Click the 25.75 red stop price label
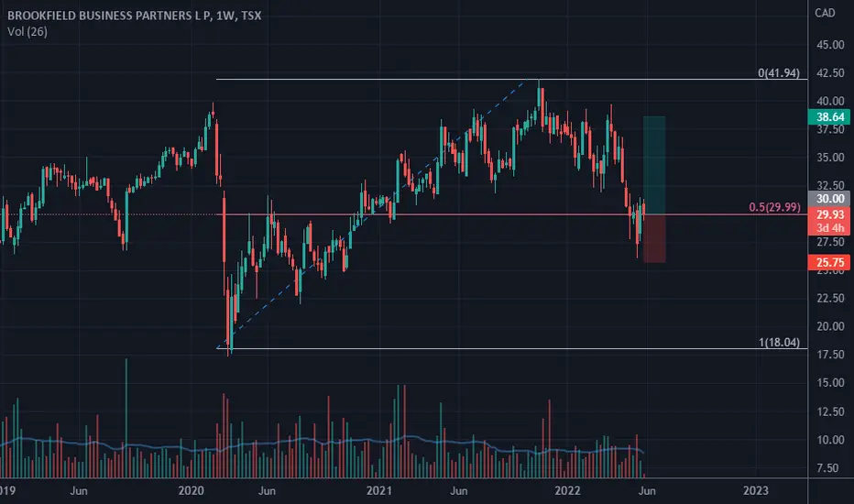 (x=829, y=263)
